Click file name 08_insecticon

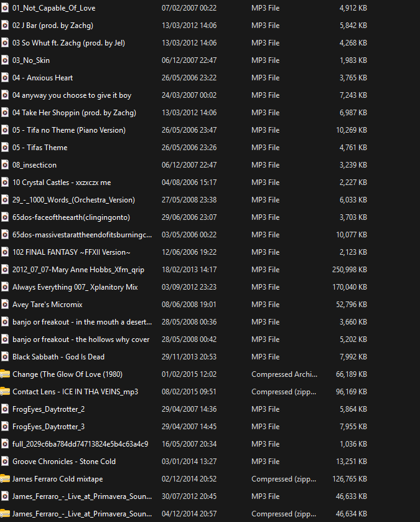[35, 165]
